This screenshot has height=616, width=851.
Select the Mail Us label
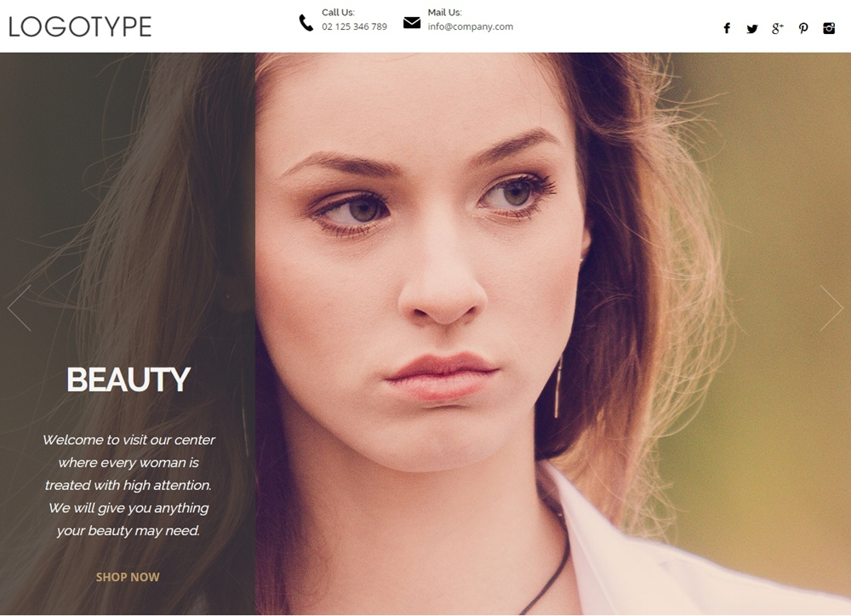[x=444, y=12]
